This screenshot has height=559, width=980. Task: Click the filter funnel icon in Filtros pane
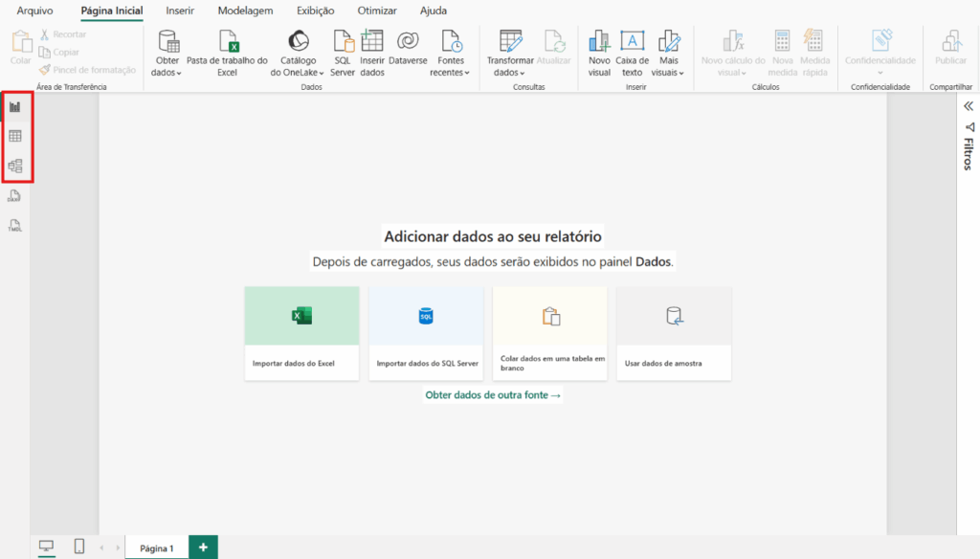tap(969, 127)
